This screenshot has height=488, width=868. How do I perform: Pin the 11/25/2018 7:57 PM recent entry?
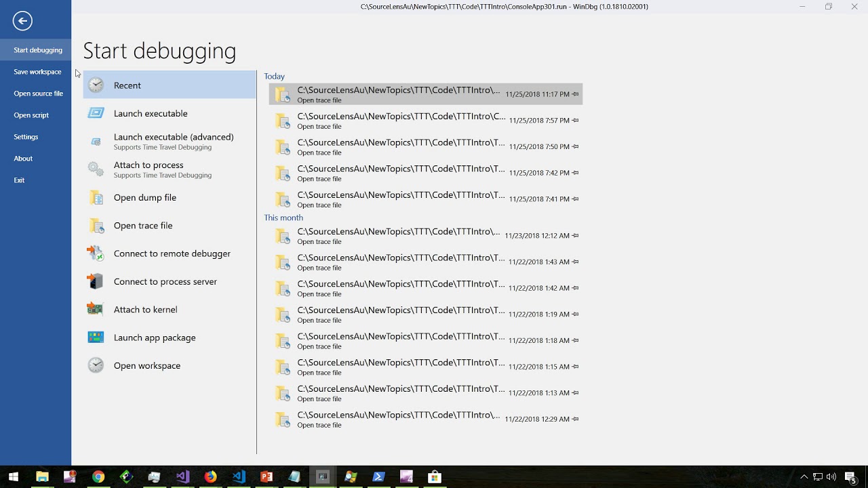coord(576,121)
